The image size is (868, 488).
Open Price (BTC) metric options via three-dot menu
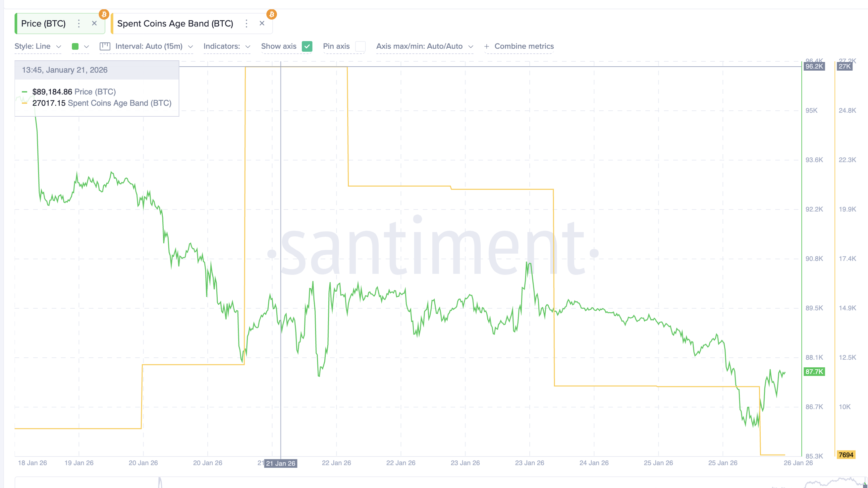pyautogui.click(x=79, y=23)
